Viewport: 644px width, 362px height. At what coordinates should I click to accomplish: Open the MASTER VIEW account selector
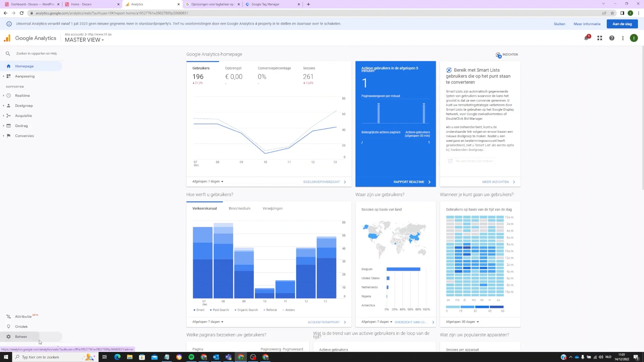pyautogui.click(x=84, y=40)
